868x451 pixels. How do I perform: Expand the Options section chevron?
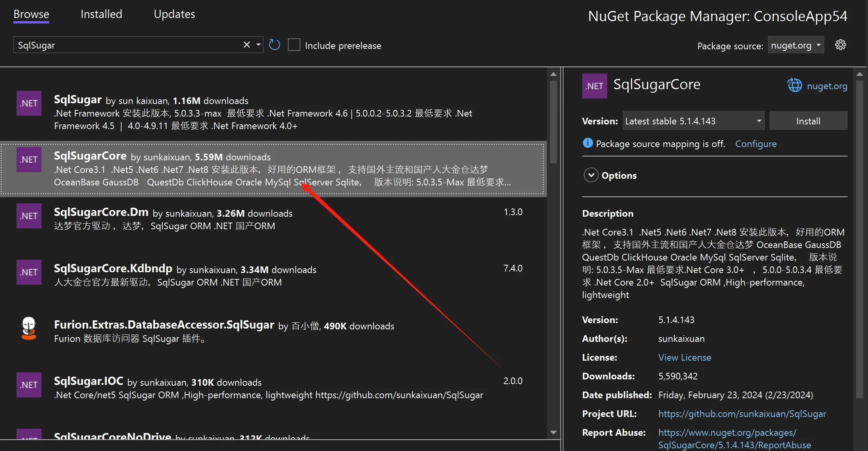tap(591, 175)
